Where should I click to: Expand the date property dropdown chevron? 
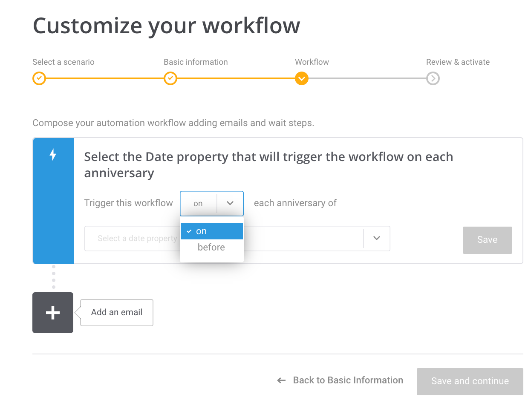(x=377, y=238)
